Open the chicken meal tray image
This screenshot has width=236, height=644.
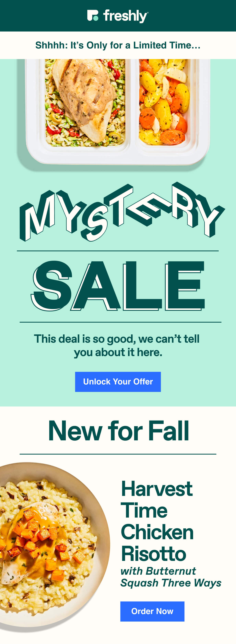pyautogui.click(x=117, y=112)
